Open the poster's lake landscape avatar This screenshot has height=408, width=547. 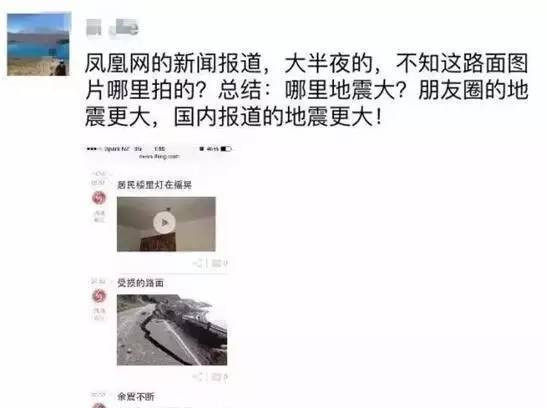click(38, 44)
